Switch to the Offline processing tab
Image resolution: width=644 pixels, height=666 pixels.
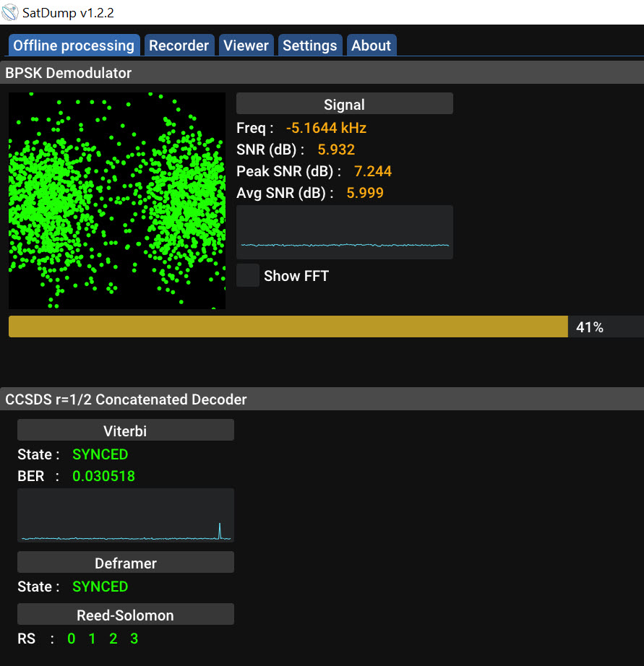(x=74, y=46)
